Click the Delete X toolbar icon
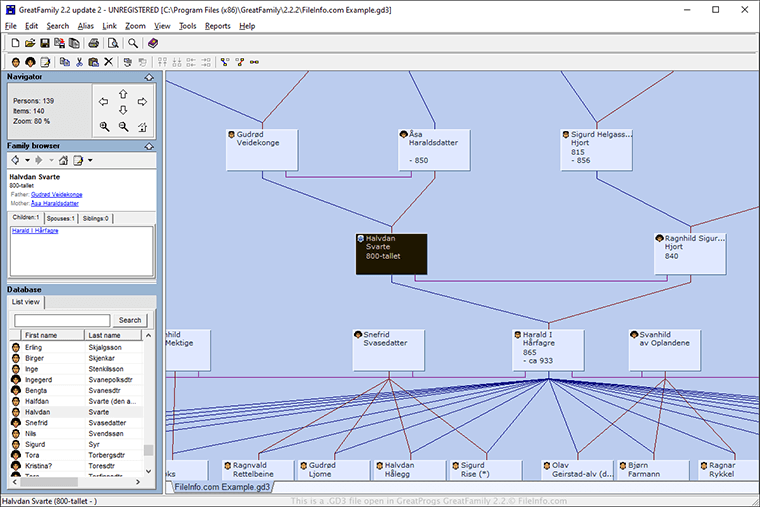The height and width of the screenshot is (507, 760). (108, 62)
